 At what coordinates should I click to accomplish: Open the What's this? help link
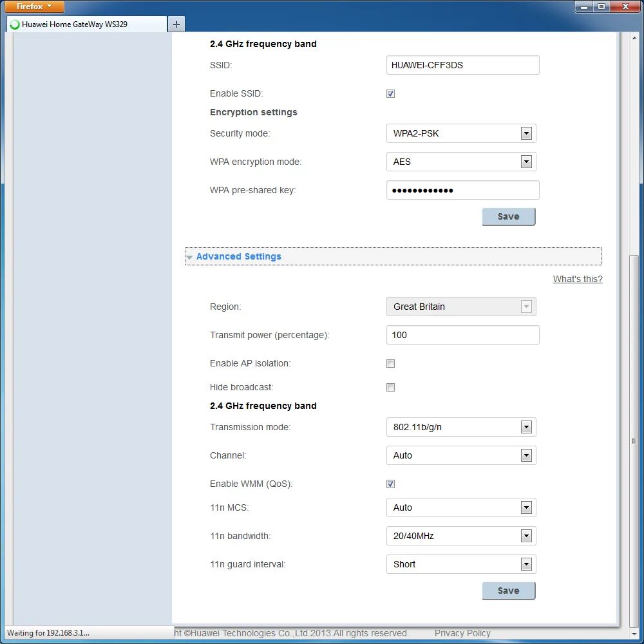pyautogui.click(x=578, y=279)
